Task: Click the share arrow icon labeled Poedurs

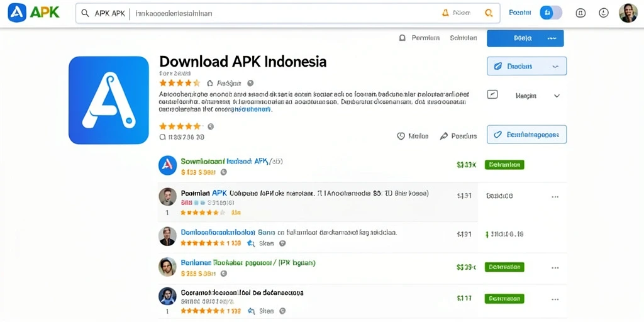Action: [x=443, y=136]
